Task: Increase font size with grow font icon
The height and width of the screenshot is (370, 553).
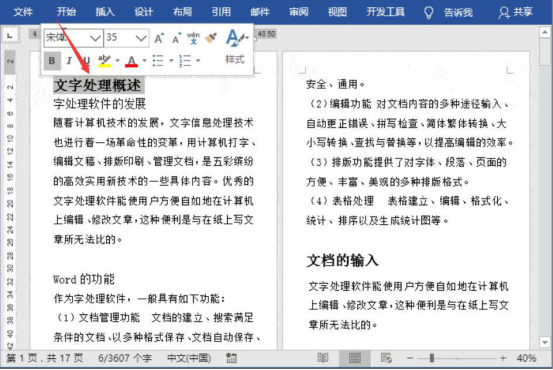Action: click(159, 38)
